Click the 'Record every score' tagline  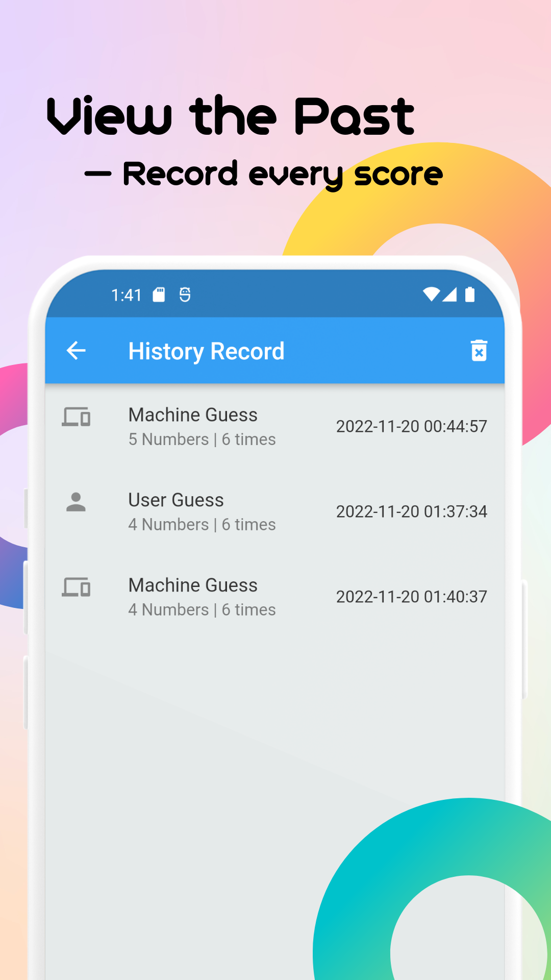tap(283, 175)
